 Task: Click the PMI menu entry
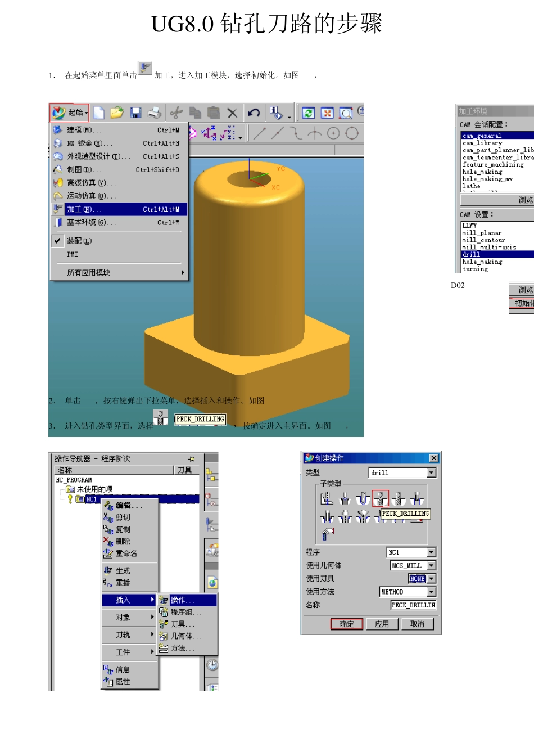(119, 254)
